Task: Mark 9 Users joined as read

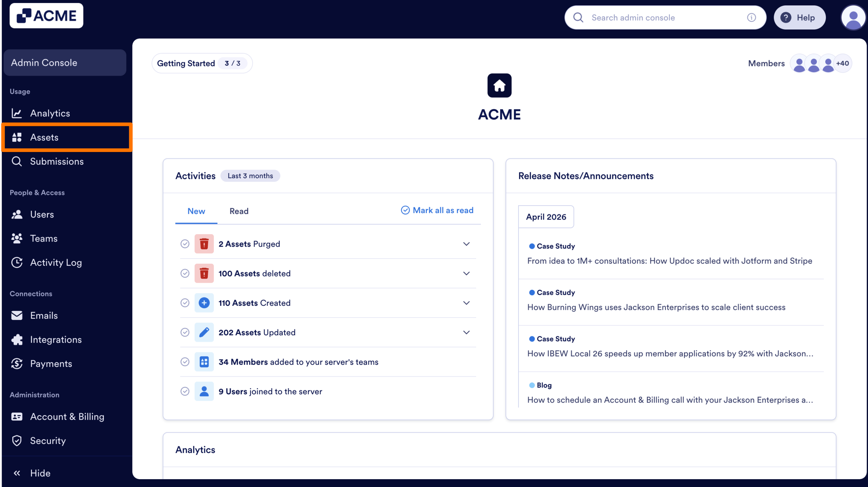Action: (x=185, y=392)
